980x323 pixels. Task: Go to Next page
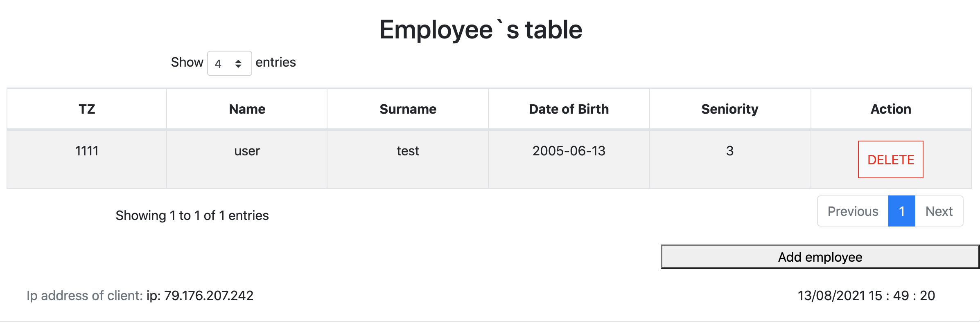[x=939, y=211]
